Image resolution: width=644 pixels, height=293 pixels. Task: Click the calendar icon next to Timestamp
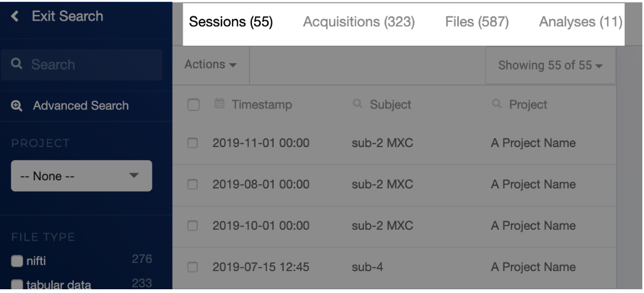[219, 104]
